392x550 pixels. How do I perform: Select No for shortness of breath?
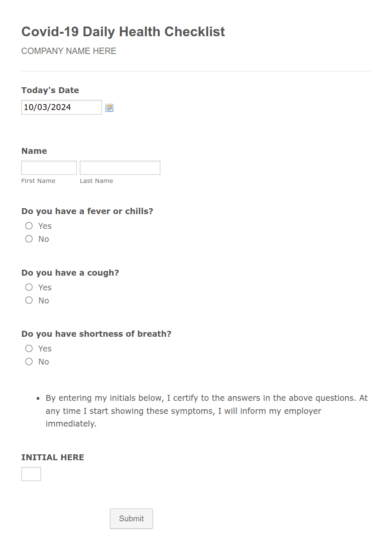pyautogui.click(x=29, y=361)
